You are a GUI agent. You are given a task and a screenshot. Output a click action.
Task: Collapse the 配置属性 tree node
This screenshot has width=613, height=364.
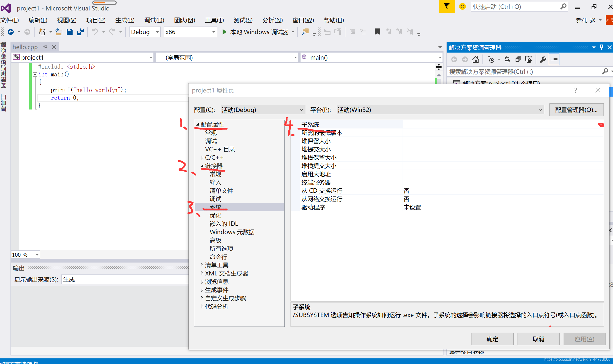(197, 124)
